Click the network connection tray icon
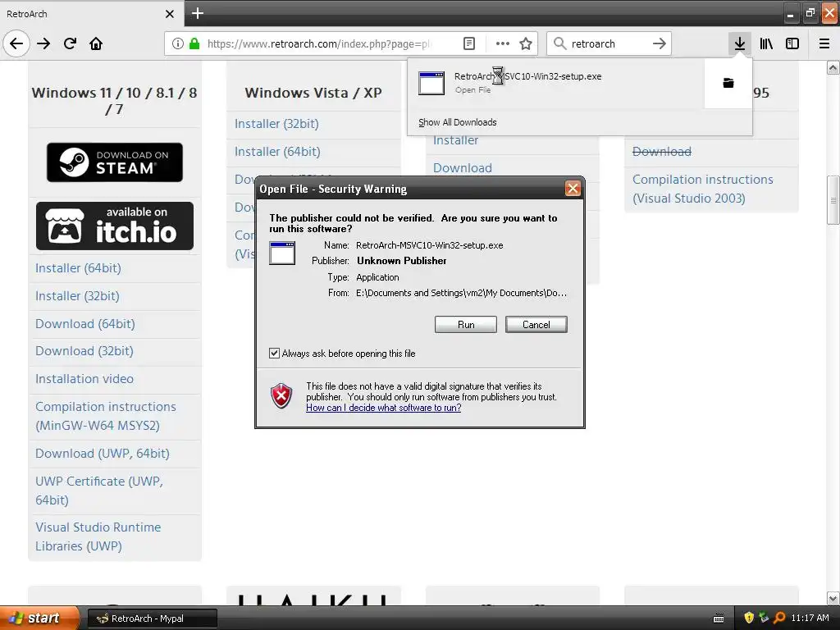The image size is (840, 630). [x=764, y=618]
